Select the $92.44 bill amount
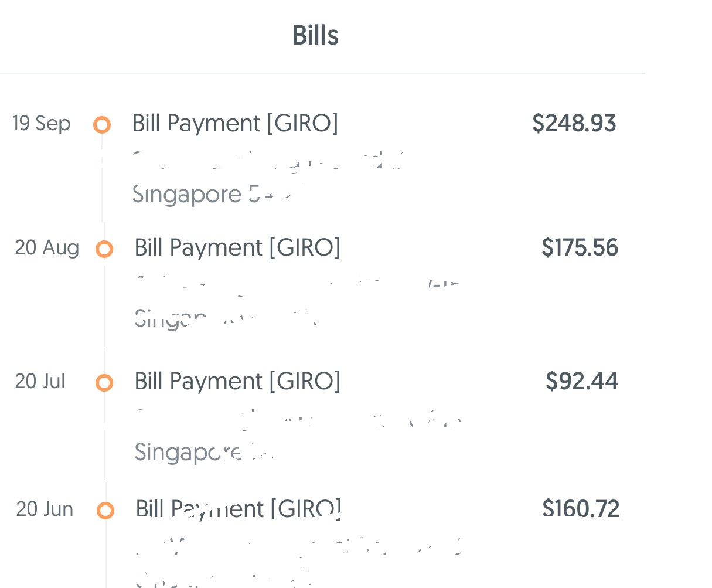712x588 pixels. (581, 382)
